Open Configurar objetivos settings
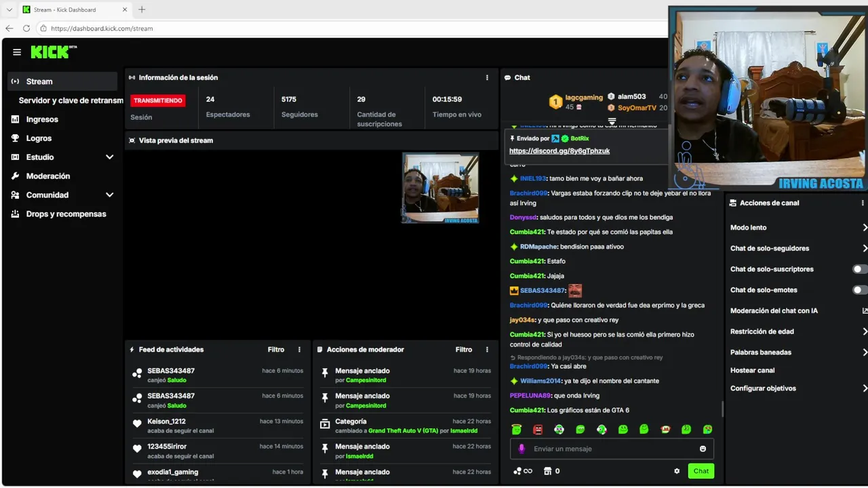The image size is (868, 488). tap(797, 389)
